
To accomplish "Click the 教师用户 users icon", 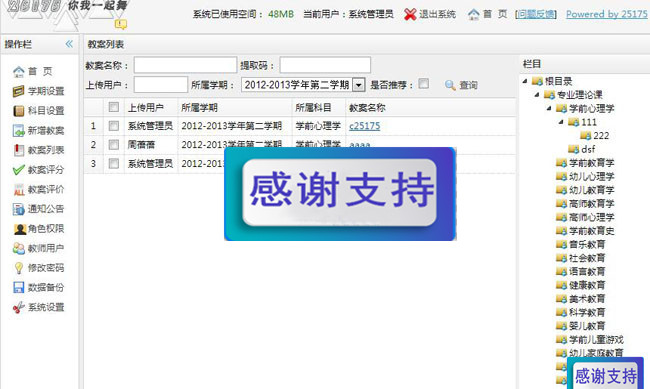I will pyautogui.click(x=19, y=248).
